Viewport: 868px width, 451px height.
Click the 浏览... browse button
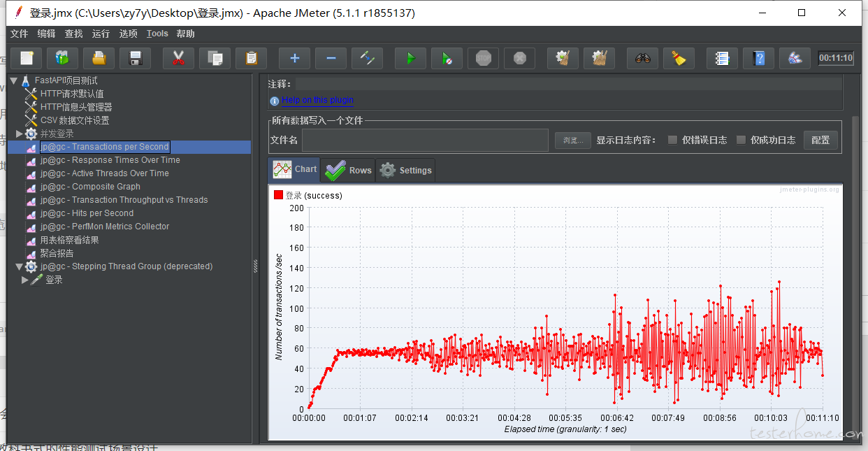click(x=573, y=141)
